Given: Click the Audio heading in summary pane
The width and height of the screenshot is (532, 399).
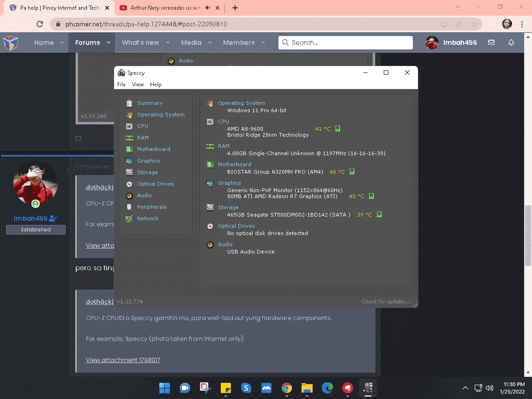Looking at the screenshot, I should (x=225, y=244).
